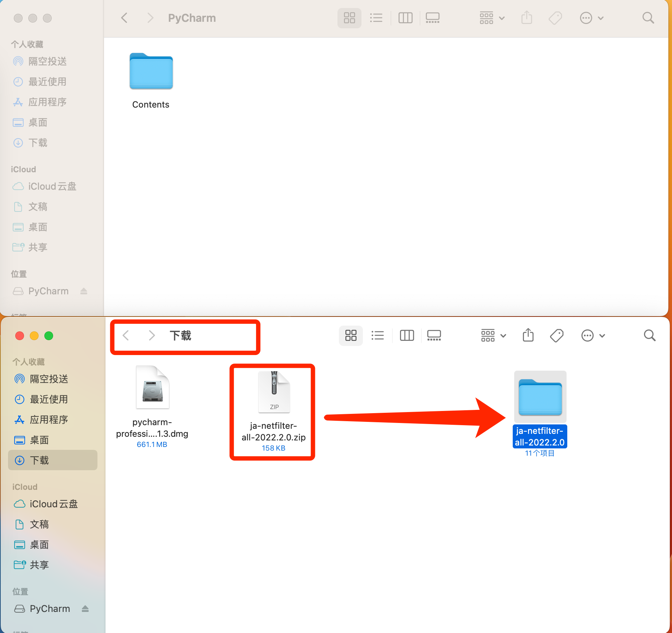Open iCloud云盘 in 下载 window sidebar
The height and width of the screenshot is (633, 672).
pyautogui.click(x=46, y=504)
